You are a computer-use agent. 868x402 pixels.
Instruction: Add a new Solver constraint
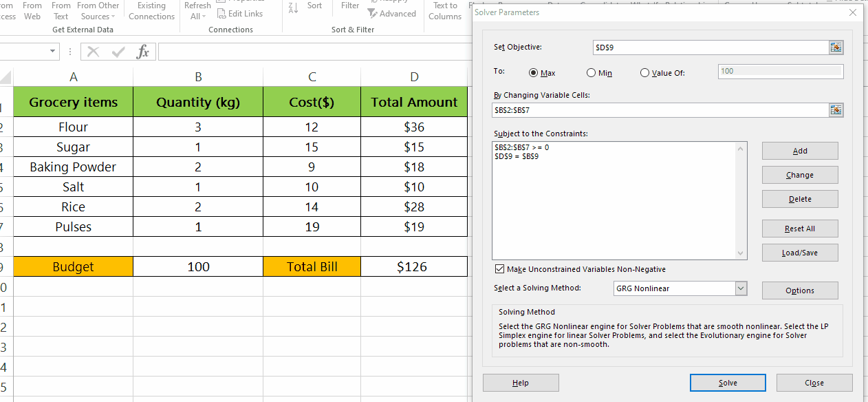tap(799, 150)
